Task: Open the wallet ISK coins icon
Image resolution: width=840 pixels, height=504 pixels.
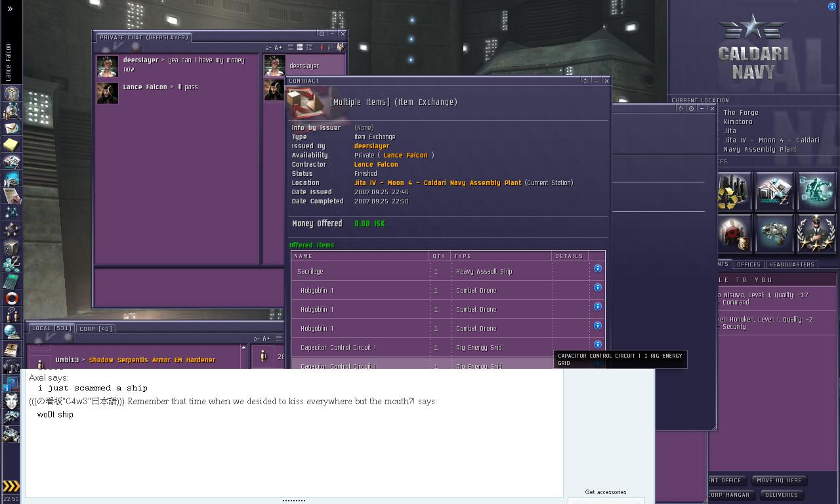Action: (11, 264)
